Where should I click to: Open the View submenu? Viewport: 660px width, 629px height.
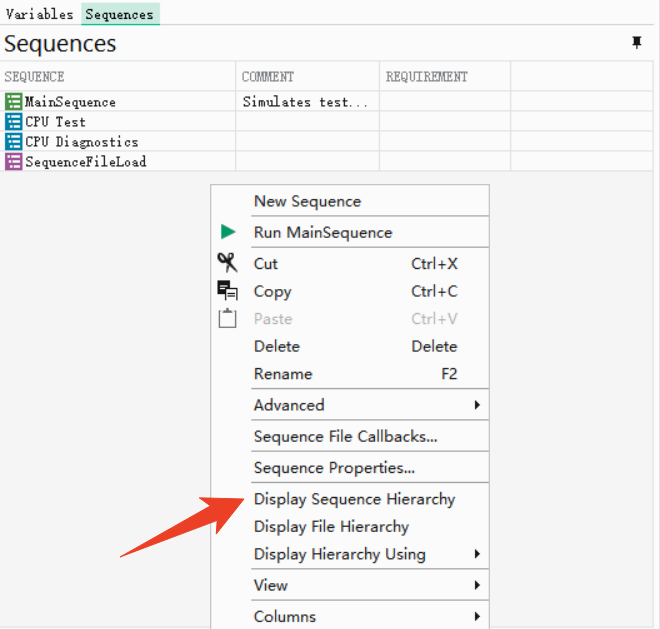(x=271, y=585)
